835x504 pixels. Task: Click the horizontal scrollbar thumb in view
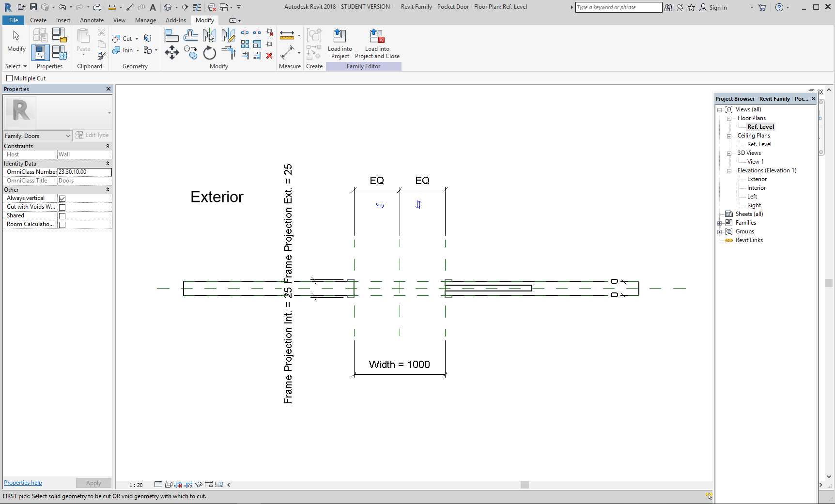525,485
